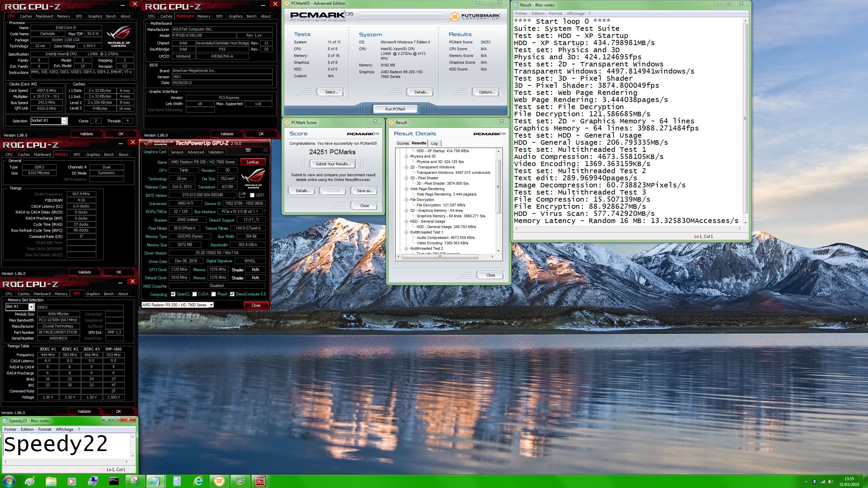This screenshot has height=488, width=868.
Task: Open Windows Media Player taskbar icon
Action: coord(72,481)
